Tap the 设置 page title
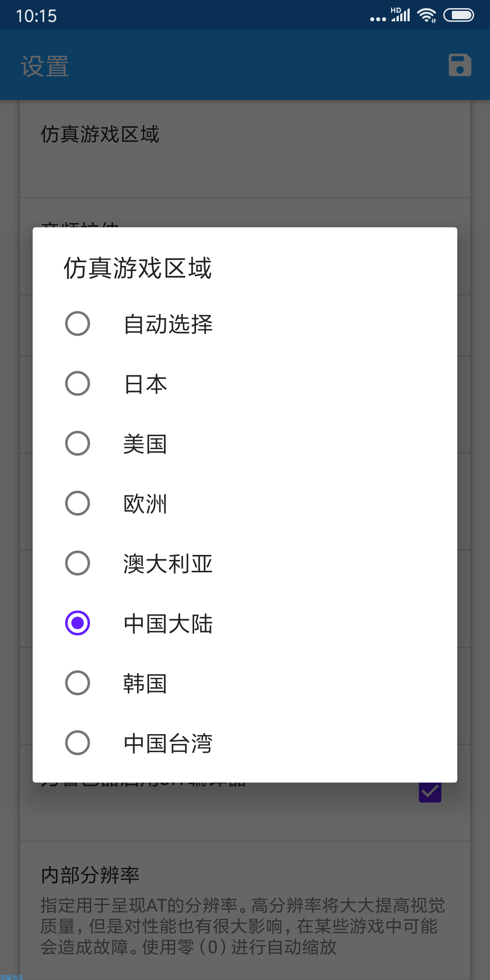This screenshot has width=490, height=980. pyautogui.click(x=45, y=66)
